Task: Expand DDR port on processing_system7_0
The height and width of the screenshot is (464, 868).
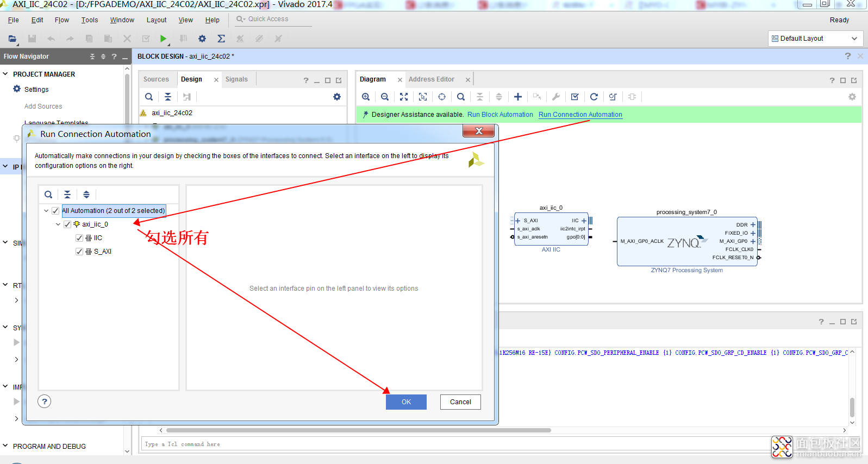Action: (753, 224)
